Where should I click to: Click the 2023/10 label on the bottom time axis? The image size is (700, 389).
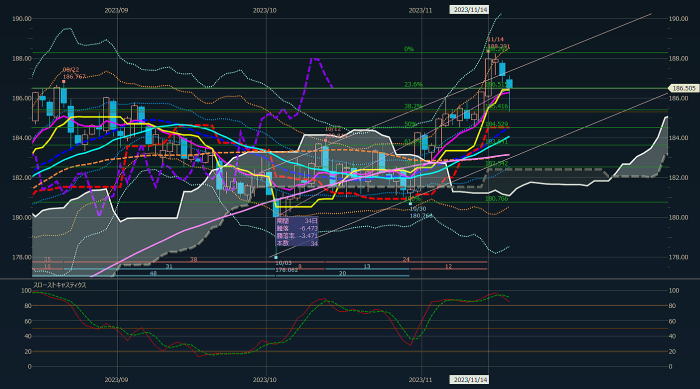coord(265,380)
